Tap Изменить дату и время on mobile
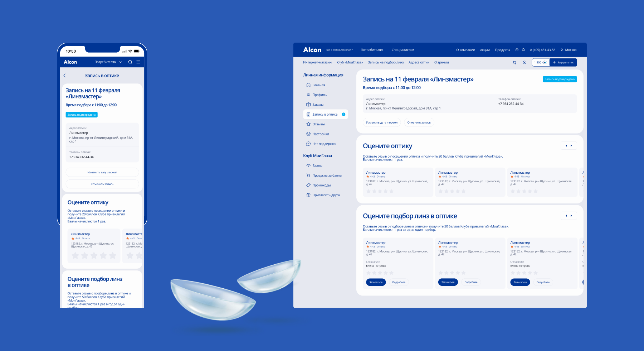Image resolution: width=644 pixels, height=351 pixels. click(102, 172)
